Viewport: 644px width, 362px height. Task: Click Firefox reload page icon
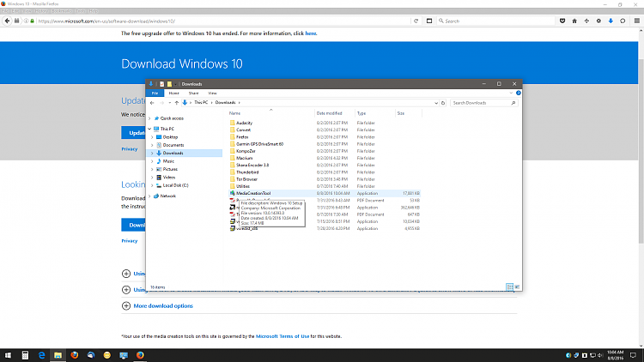coord(416,21)
